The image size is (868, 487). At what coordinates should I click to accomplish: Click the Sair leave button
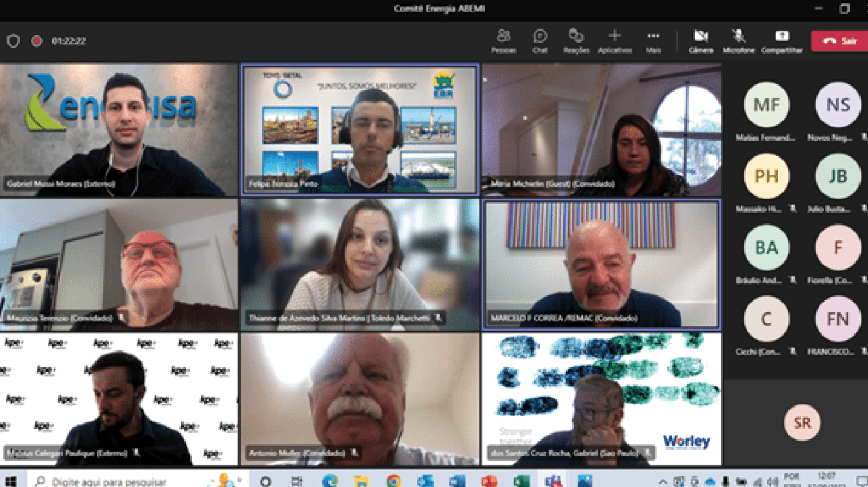tap(839, 41)
